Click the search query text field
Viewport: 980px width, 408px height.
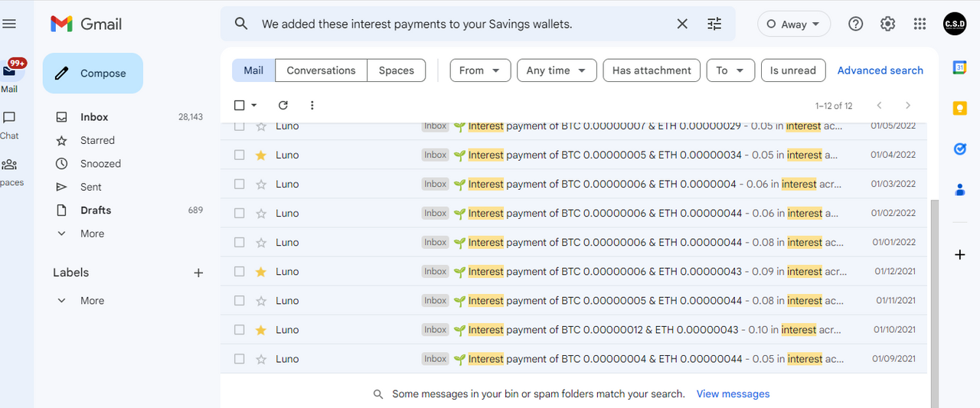coord(463,24)
